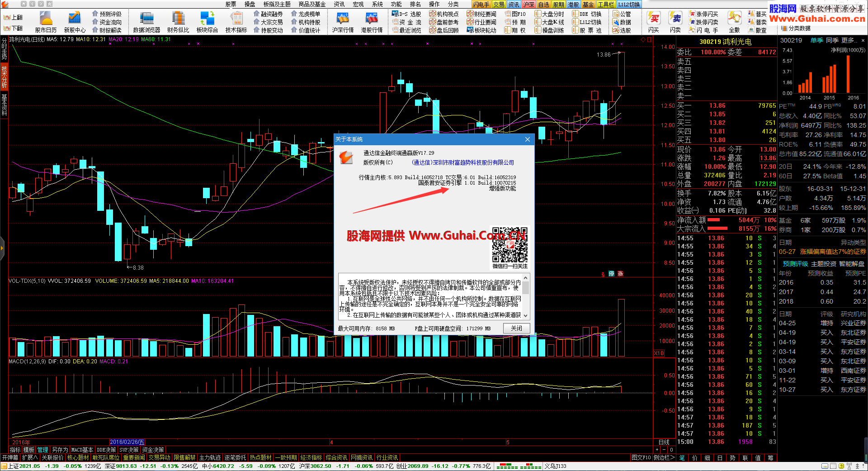This screenshot has height=471, width=868.
Task: Go forward with the right arrow title icon
Action: [41, 4]
